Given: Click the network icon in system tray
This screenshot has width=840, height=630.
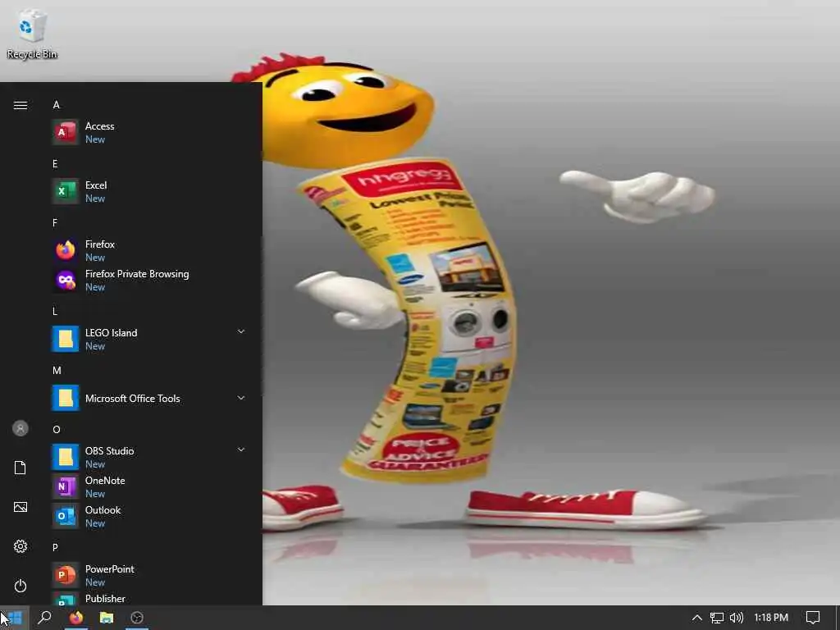Looking at the screenshot, I should [x=717, y=618].
